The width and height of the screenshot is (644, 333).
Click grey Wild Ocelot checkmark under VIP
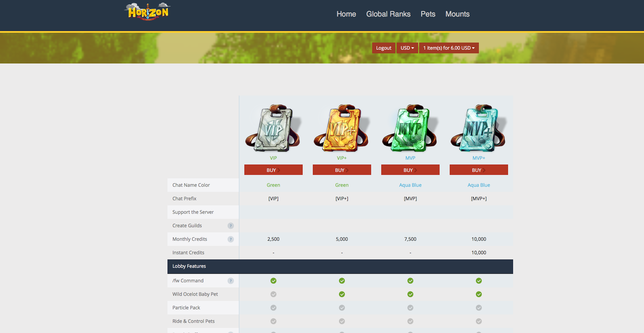[x=273, y=294]
